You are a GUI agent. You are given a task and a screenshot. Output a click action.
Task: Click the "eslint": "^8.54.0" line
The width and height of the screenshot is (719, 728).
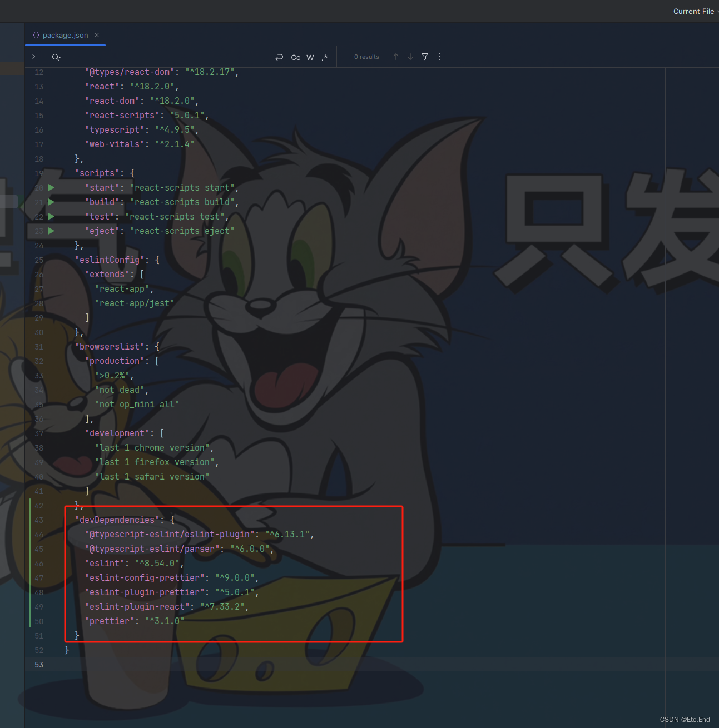pyautogui.click(x=135, y=564)
